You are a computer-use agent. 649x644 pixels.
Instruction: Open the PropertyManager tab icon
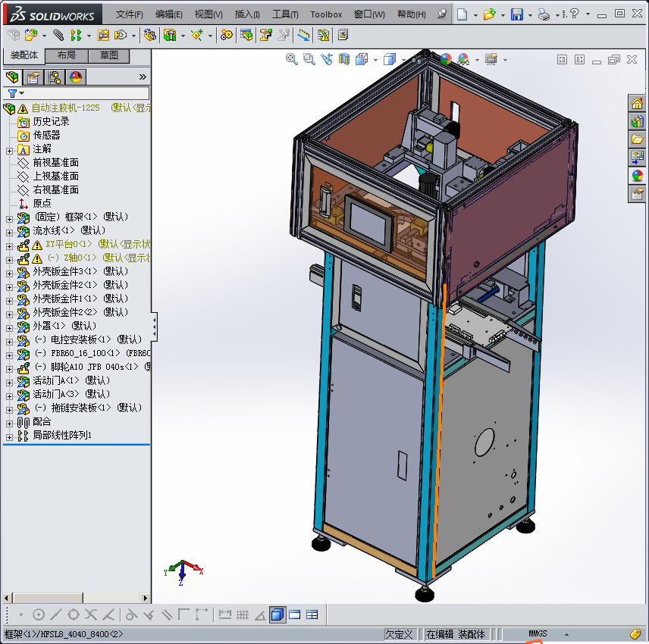(x=33, y=77)
